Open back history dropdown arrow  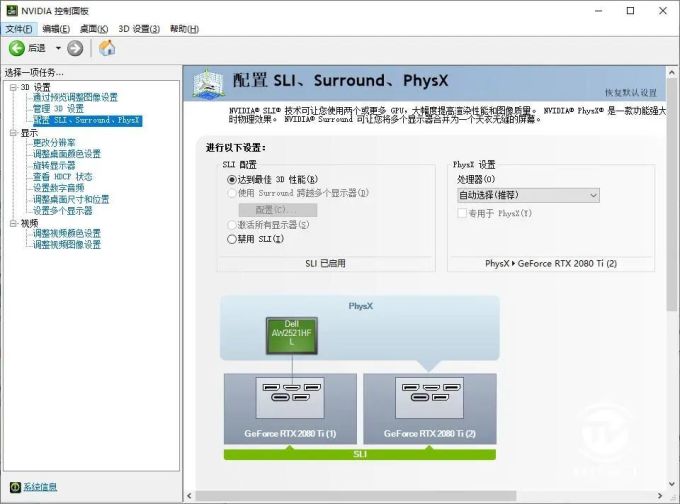pos(58,48)
